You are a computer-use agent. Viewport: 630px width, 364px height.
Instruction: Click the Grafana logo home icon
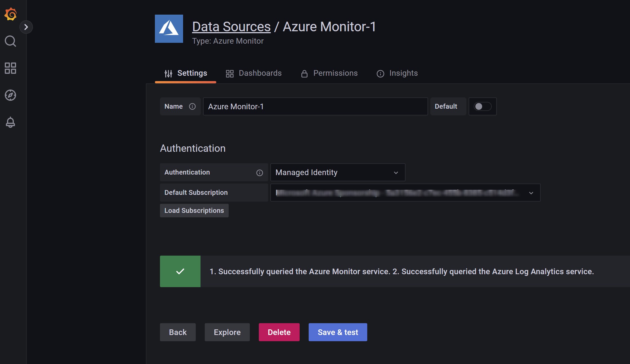[10, 14]
